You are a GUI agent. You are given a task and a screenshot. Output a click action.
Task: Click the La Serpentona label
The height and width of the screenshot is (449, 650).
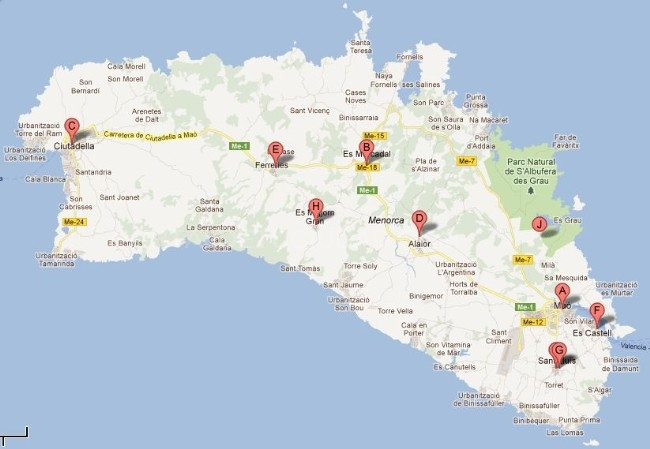click(211, 228)
